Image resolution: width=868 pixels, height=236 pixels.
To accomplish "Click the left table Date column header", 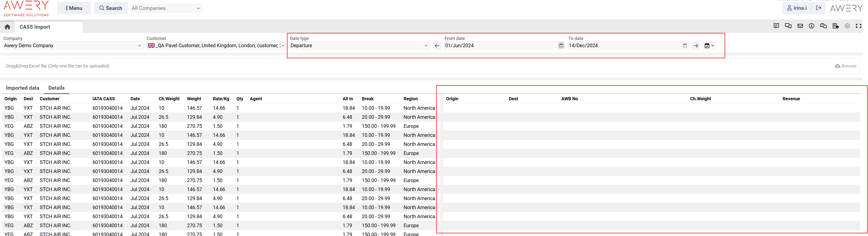I will tap(135, 99).
